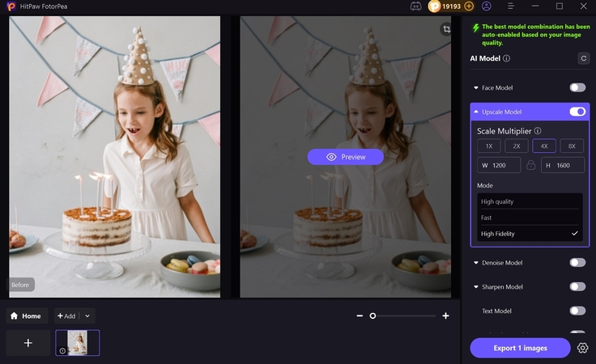
Task: Click the lightning bolt auto-enabled notice icon
Action: (x=475, y=28)
